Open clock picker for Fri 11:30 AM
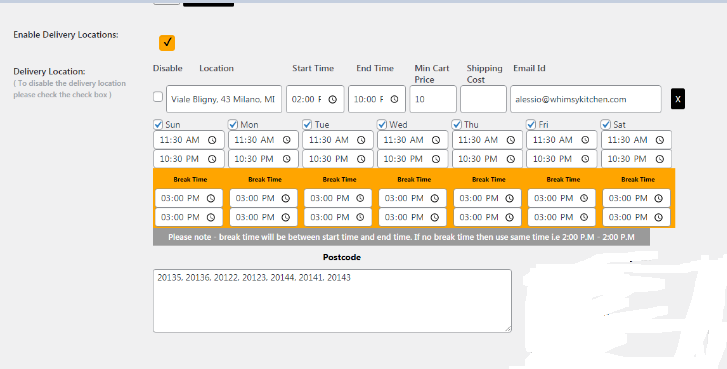The image size is (727, 369). 585,140
